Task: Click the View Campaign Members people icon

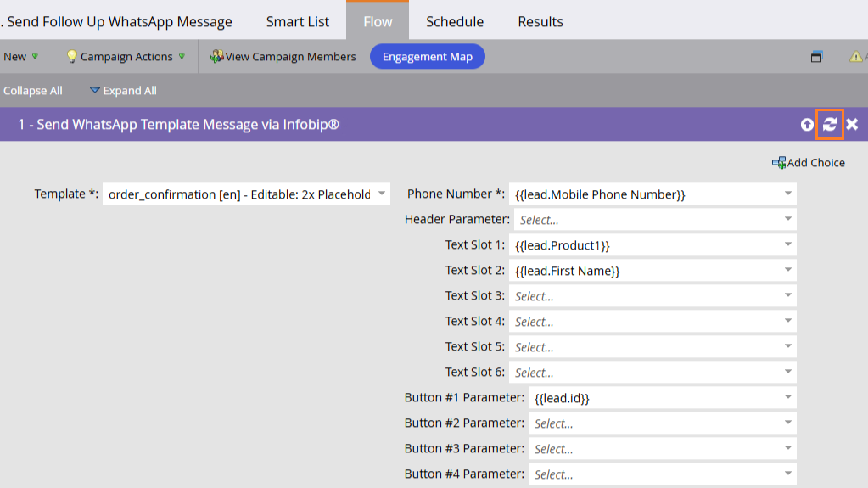Action: click(x=216, y=57)
